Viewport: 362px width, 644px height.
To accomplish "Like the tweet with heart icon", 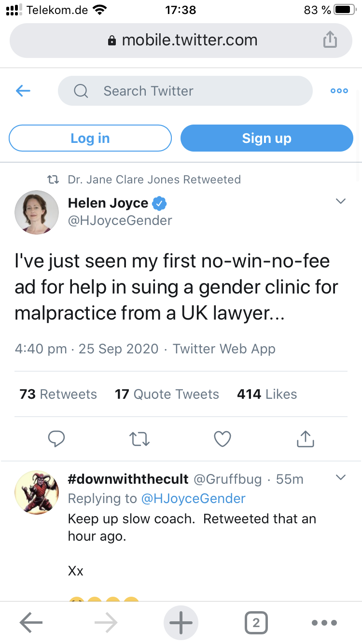I will pyautogui.click(x=223, y=438).
